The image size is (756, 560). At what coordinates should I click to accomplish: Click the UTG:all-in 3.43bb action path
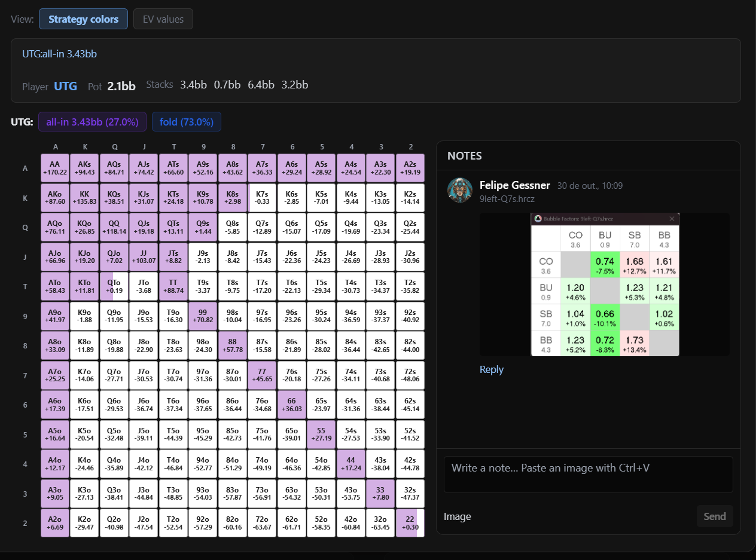pyautogui.click(x=60, y=54)
